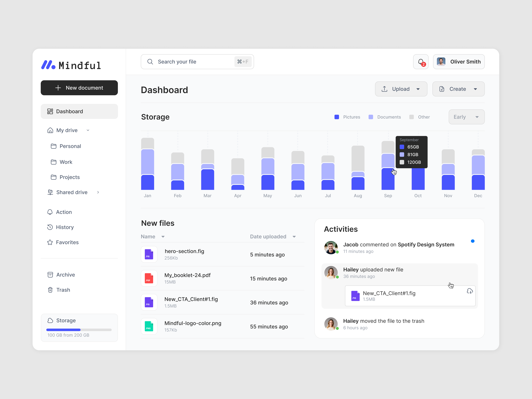The height and width of the screenshot is (399, 532).
Task: Click the Archive box icon
Action: (x=50, y=275)
